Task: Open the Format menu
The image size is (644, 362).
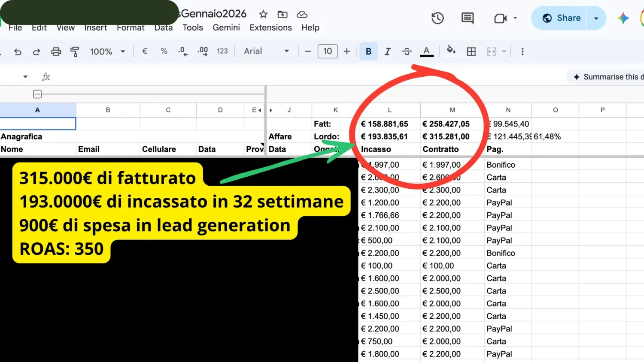Action: pyautogui.click(x=131, y=27)
